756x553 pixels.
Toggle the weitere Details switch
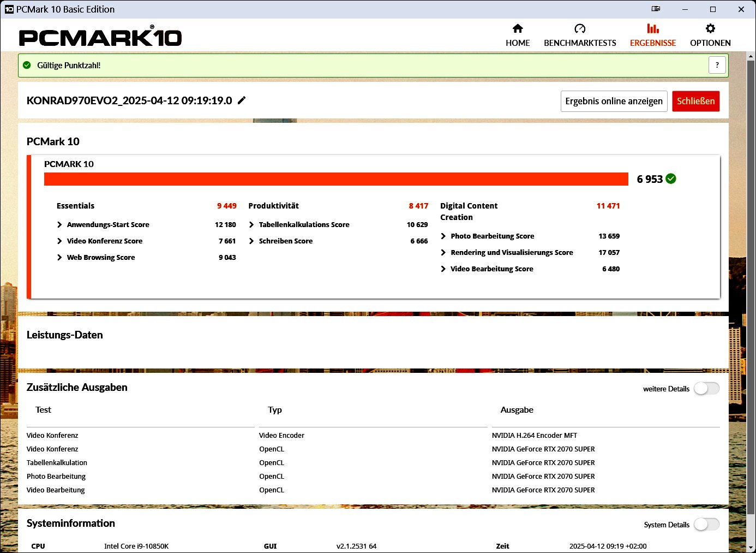point(706,388)
